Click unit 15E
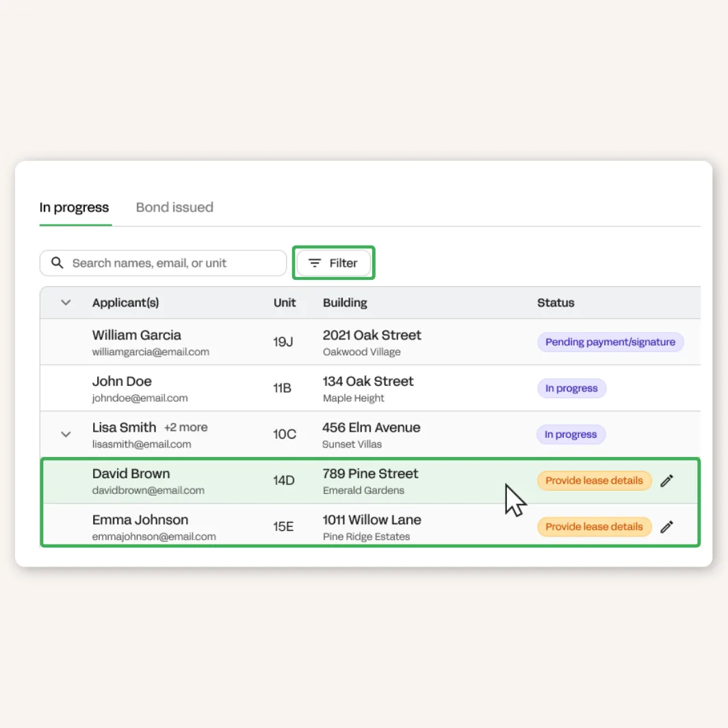 (283, 527)
